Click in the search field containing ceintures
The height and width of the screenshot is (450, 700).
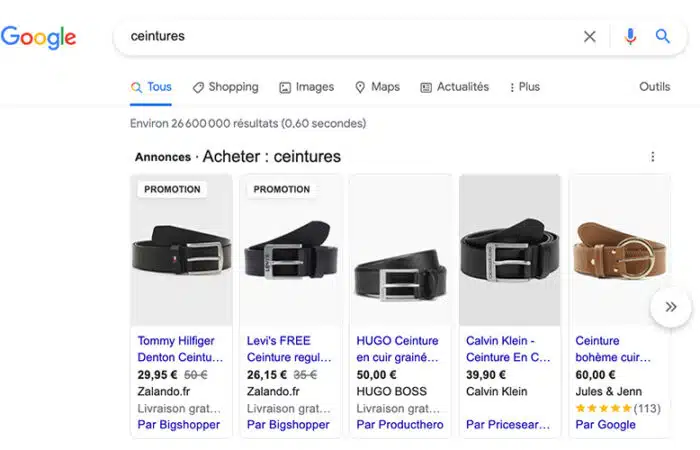click(x=340, y=37)
